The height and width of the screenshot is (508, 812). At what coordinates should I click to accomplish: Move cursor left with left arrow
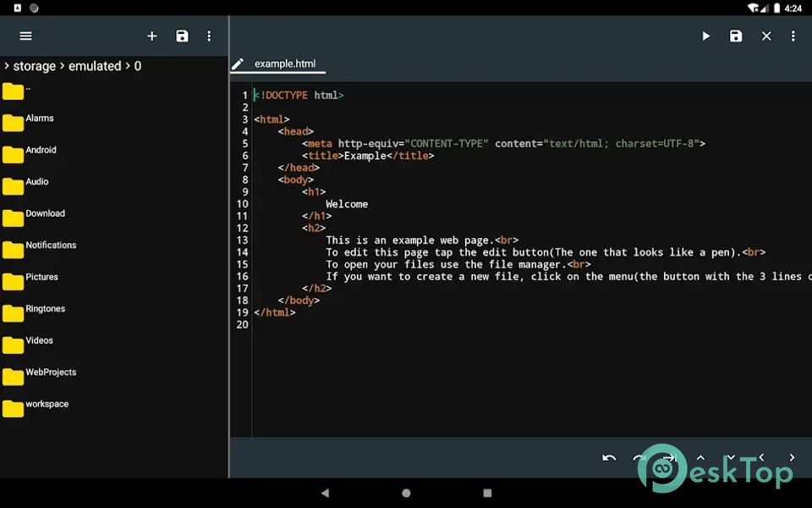761,458
